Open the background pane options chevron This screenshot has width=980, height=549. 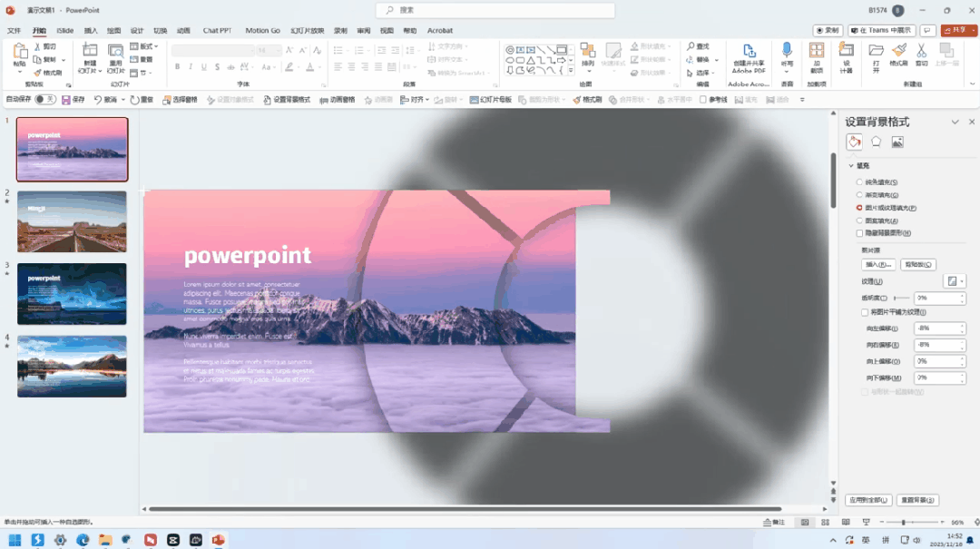click(x=955, y=122)
